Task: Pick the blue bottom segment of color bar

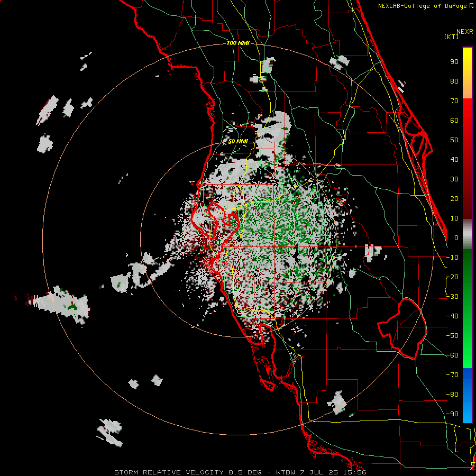Action: [x=467, y=396]
